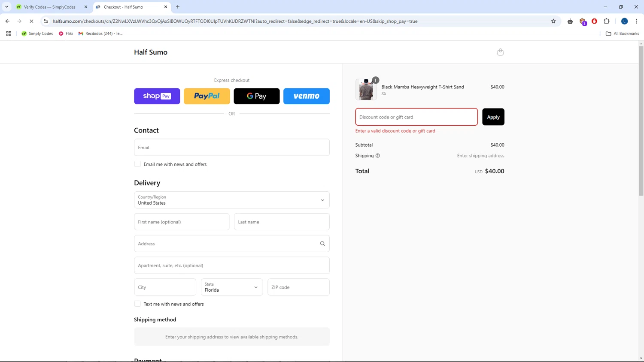The image size is (644, 362).
Task: Enable Email me with news and offers
Action: pos(137,164)
